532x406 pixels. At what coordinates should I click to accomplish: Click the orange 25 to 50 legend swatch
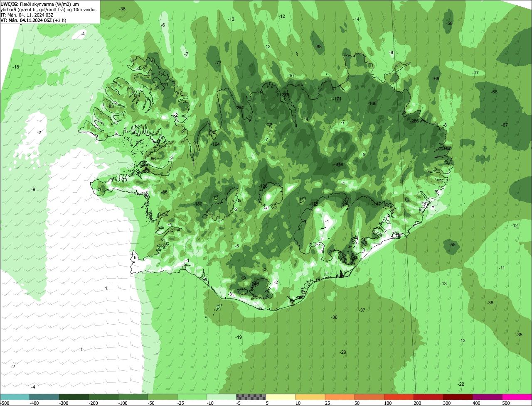pyautogui.click(x=340, y=397)
